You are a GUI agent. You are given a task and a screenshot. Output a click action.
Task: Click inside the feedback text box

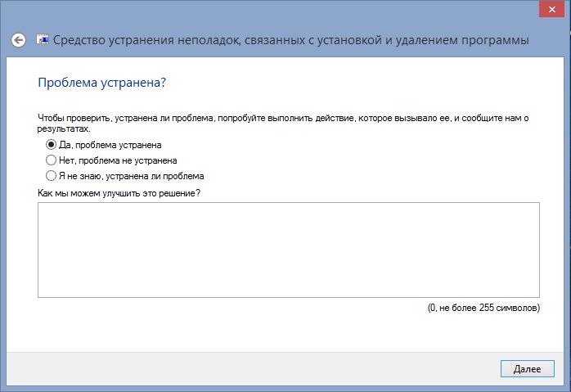point(288,250)
